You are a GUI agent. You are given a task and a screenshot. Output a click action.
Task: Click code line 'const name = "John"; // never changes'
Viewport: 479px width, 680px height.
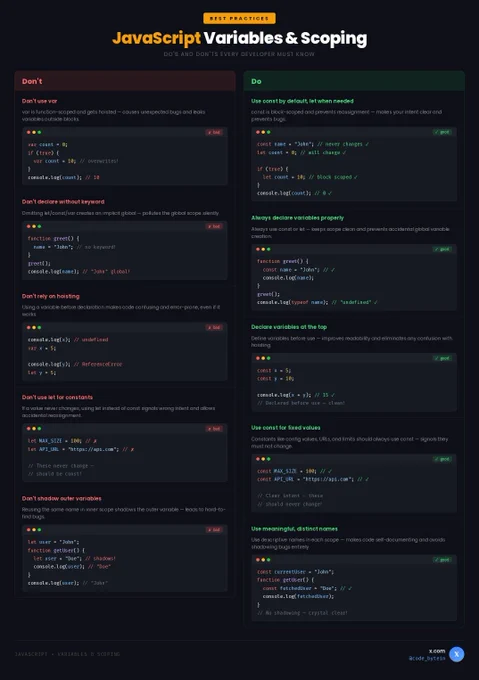[313, 144]
